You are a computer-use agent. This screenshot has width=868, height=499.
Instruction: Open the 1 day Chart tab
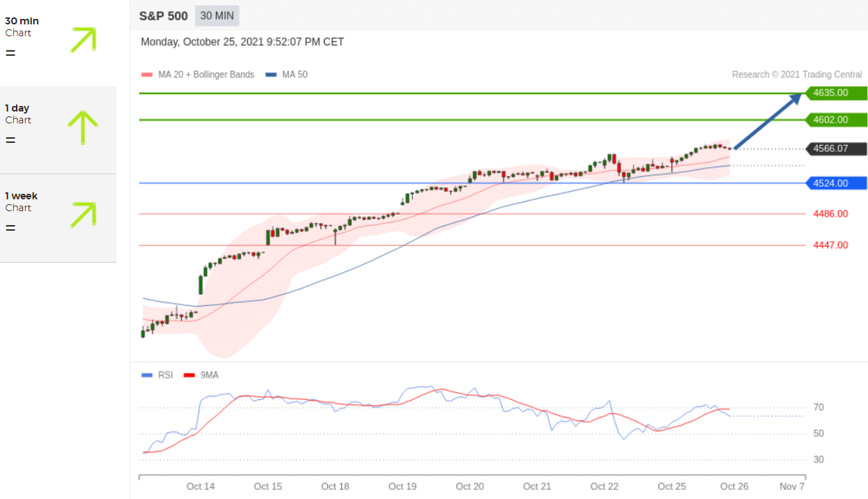[x=58, y=130]
